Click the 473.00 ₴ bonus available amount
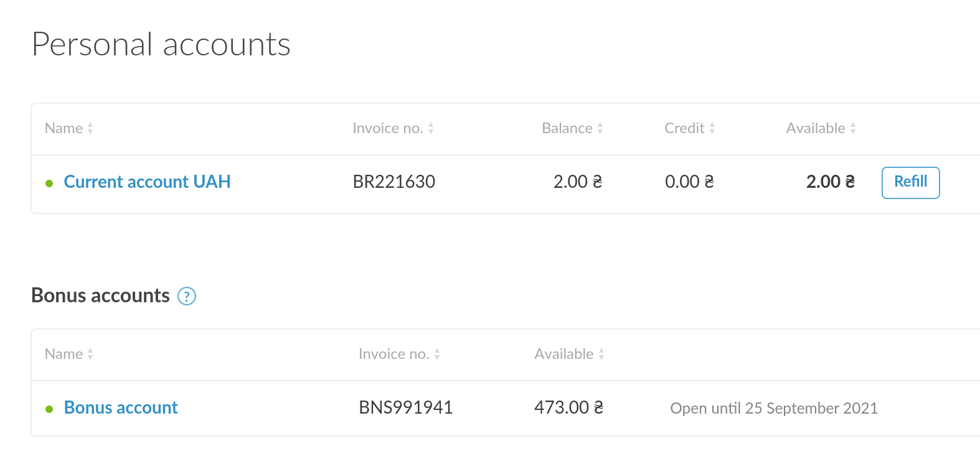980x464 pixels. coord(569,407)
